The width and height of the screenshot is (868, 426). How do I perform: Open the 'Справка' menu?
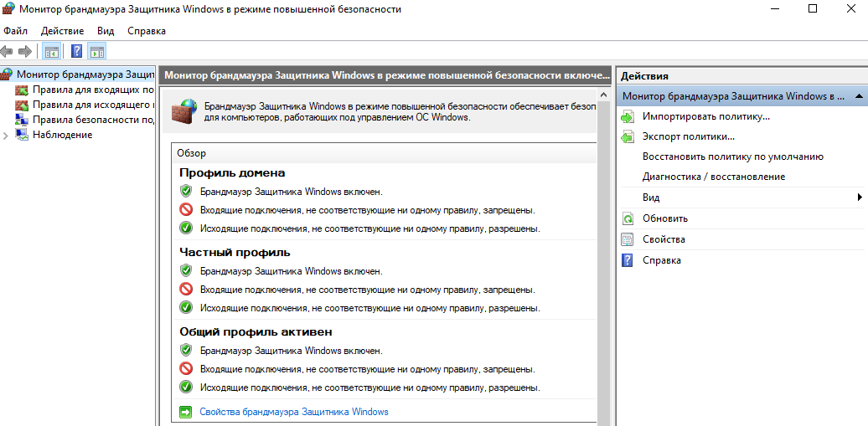tap(147, 31)
